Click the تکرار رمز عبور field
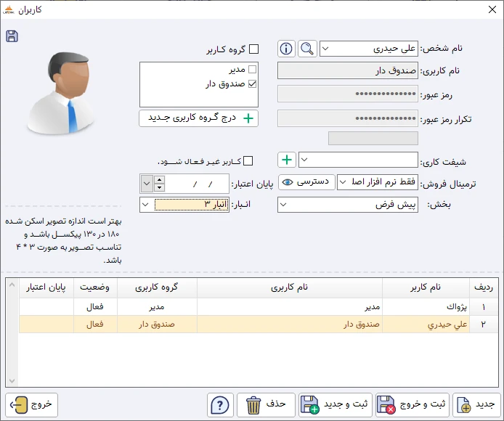Screen dimensions: 504x421 coord(348,118)
